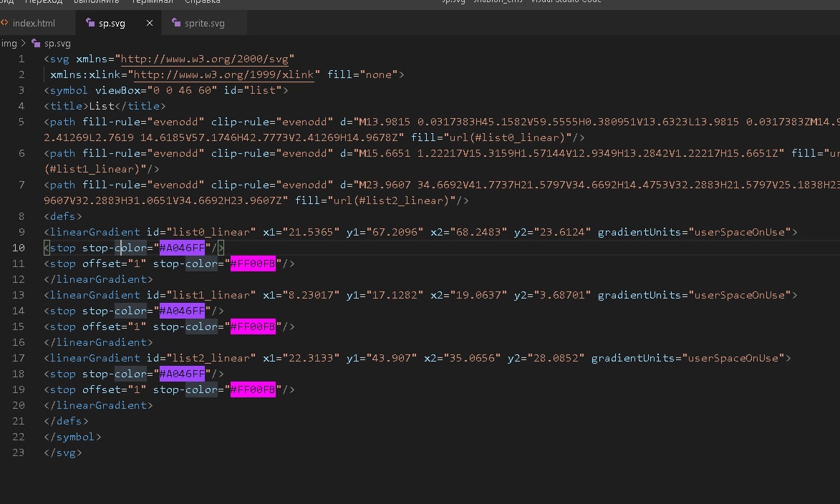Click the breadcrumb sp.svg file icon
The image size is (840, 504).
pyautogui.click(x=36, y=43)
